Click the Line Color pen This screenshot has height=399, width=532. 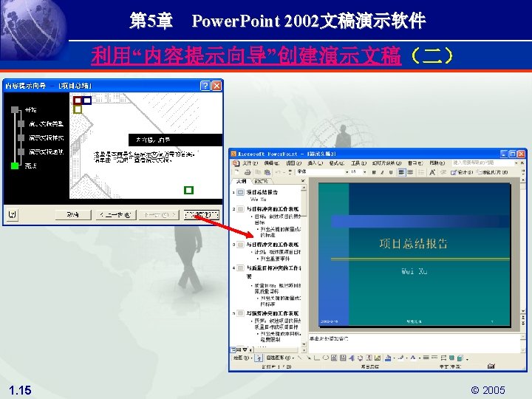click(400, 358)
